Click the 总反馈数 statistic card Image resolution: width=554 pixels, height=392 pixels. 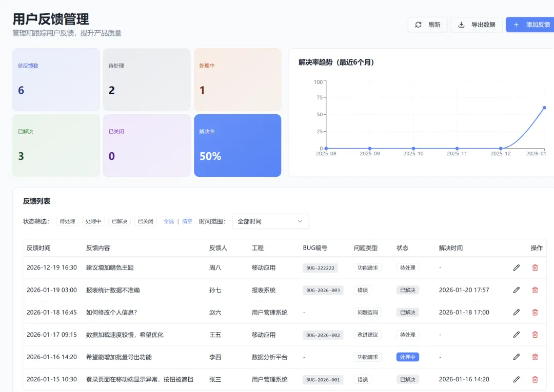tap(56, 80)
